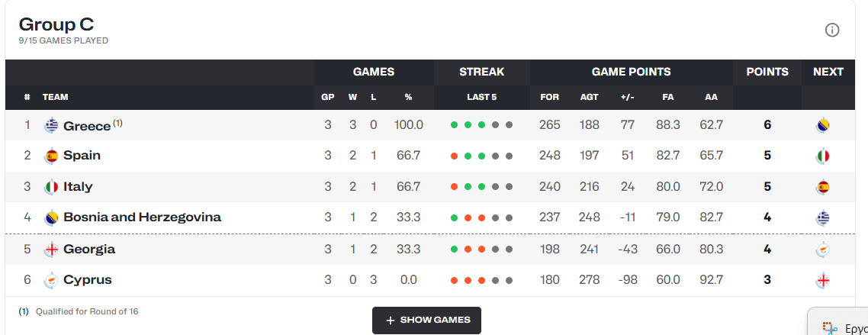Click the +/- column header
Viewport: 868px width, 335px height.
(627, 97)
